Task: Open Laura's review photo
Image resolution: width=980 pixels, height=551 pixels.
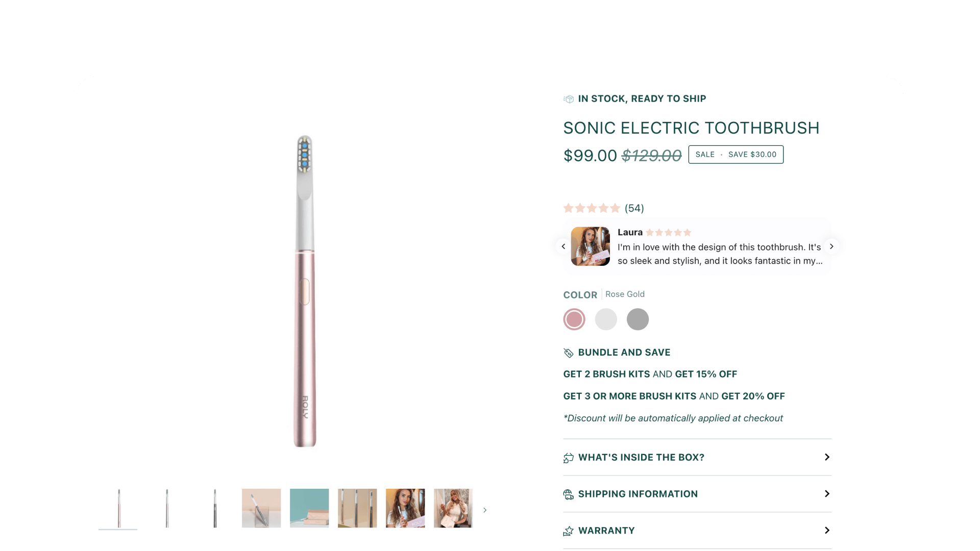Action: (x=591, y=246)
